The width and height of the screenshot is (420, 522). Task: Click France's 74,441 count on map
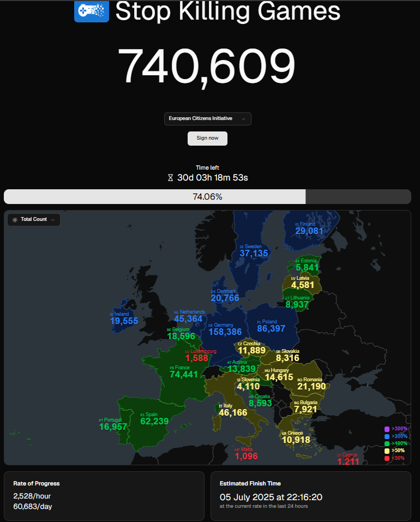click(184, 375)
